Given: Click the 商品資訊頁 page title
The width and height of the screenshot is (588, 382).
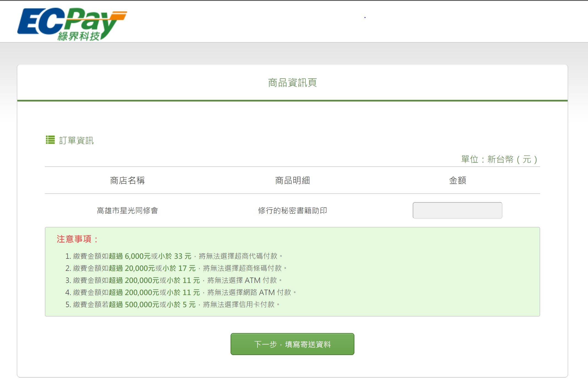Looking at the screenshot, I should [x=292, y=83].
